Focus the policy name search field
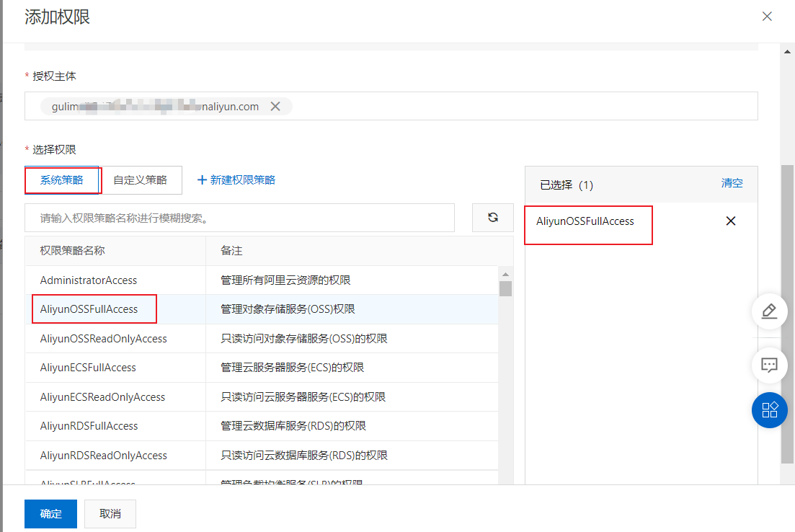Viewport: 795px width, 532px height. point(239,218)
